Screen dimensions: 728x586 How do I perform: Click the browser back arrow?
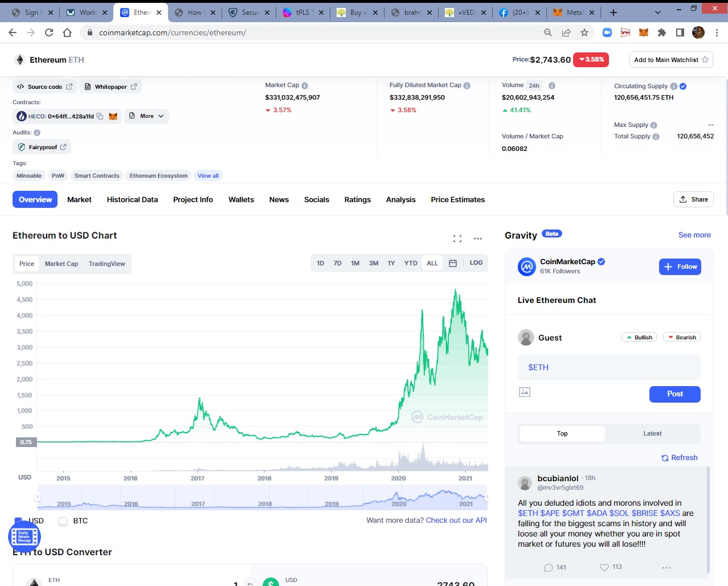(x=13, y=32)
